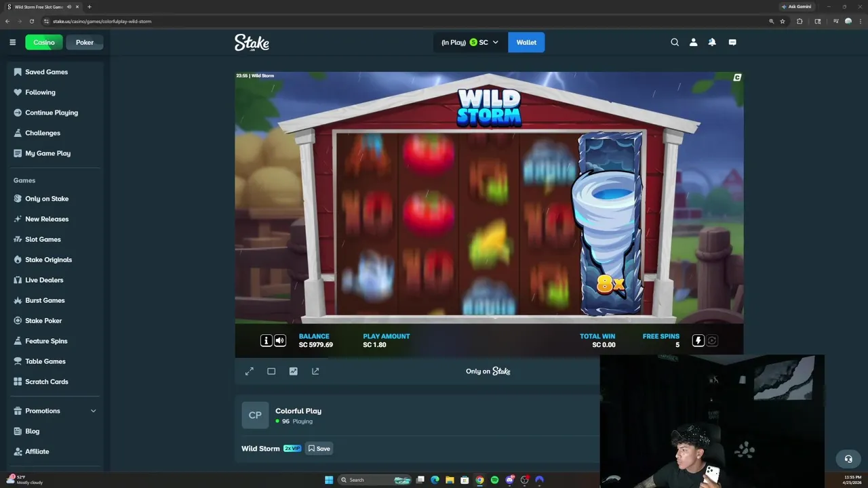The height and width of the screenshot is (488, 868).
Task: Click the Ask Gemini button
Action: click(x=796, y=7)
